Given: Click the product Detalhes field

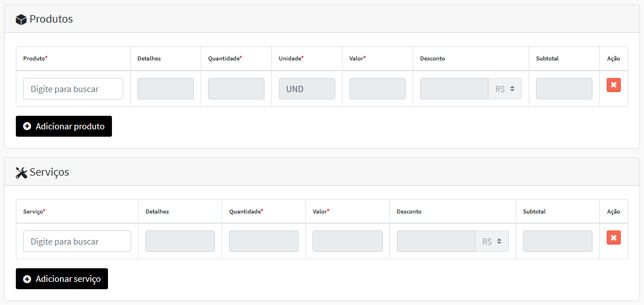Looking at the screenshot, I should pyautogui.click(x=166, y=89).
